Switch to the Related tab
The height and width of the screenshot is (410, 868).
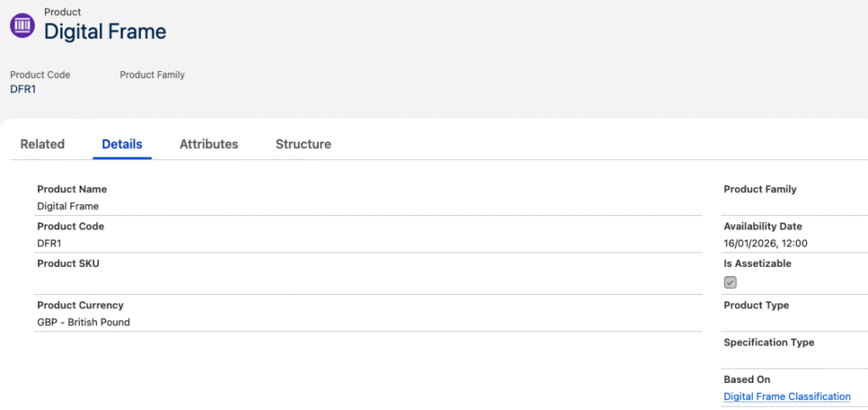(x=42, y=144)
